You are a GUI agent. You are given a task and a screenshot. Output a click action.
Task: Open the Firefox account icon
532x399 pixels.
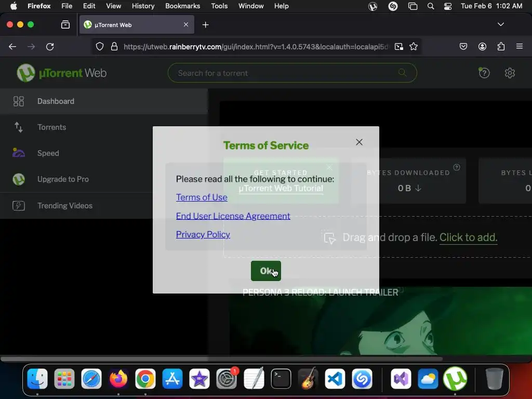point(482,46)
